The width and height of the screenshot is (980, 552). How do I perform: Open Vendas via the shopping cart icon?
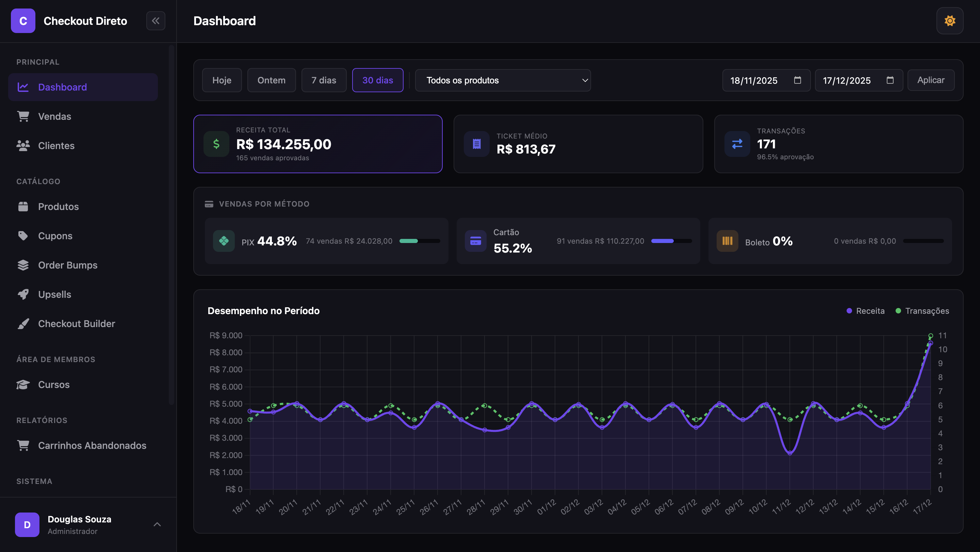(23, 116)
